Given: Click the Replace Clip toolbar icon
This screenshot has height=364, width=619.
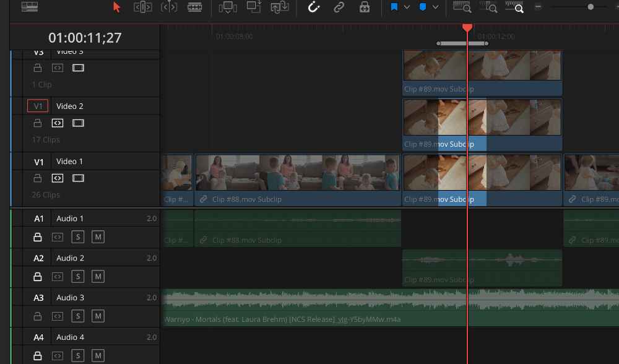Looking at the screenshot, I should point(280,7).
